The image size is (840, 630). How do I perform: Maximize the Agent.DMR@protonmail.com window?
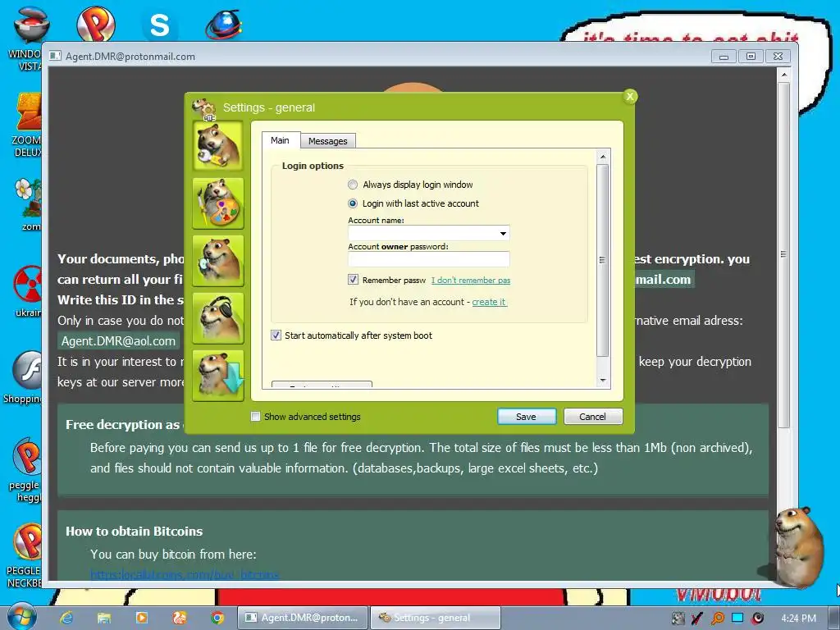point(751,57)
